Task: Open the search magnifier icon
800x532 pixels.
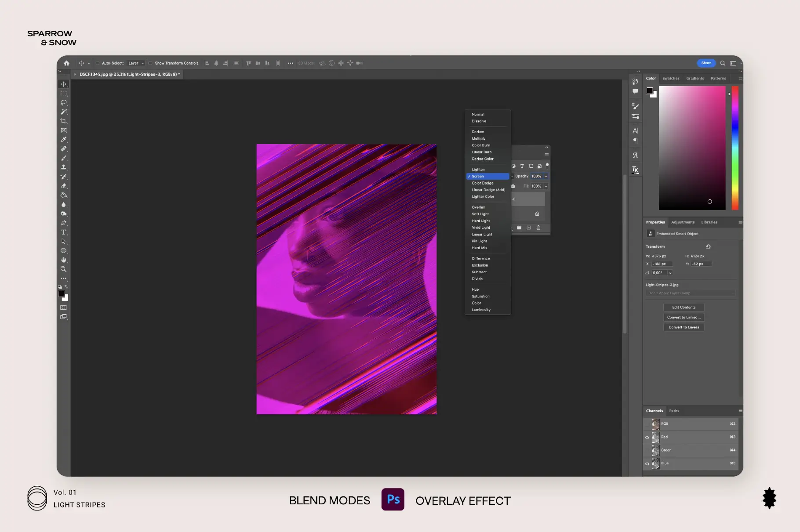Action: tap(723, 63)
